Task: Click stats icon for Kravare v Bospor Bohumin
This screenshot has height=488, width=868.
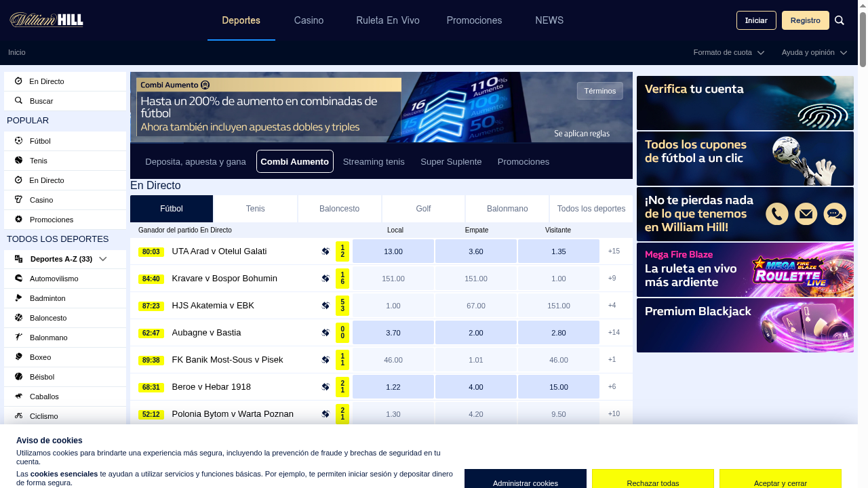Action: 325,279
